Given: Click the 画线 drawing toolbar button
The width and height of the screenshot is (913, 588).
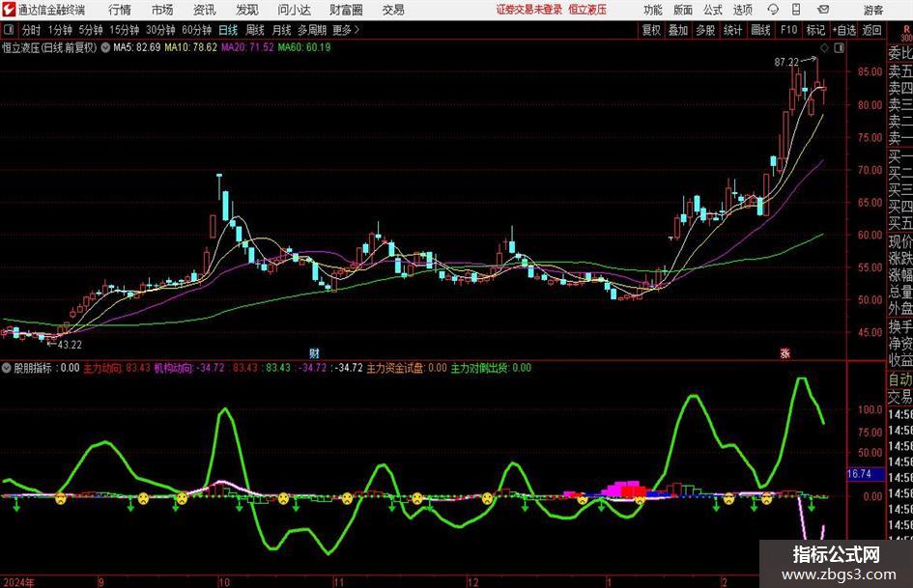Looking at the screenshot, I should [x=761, y=30].
